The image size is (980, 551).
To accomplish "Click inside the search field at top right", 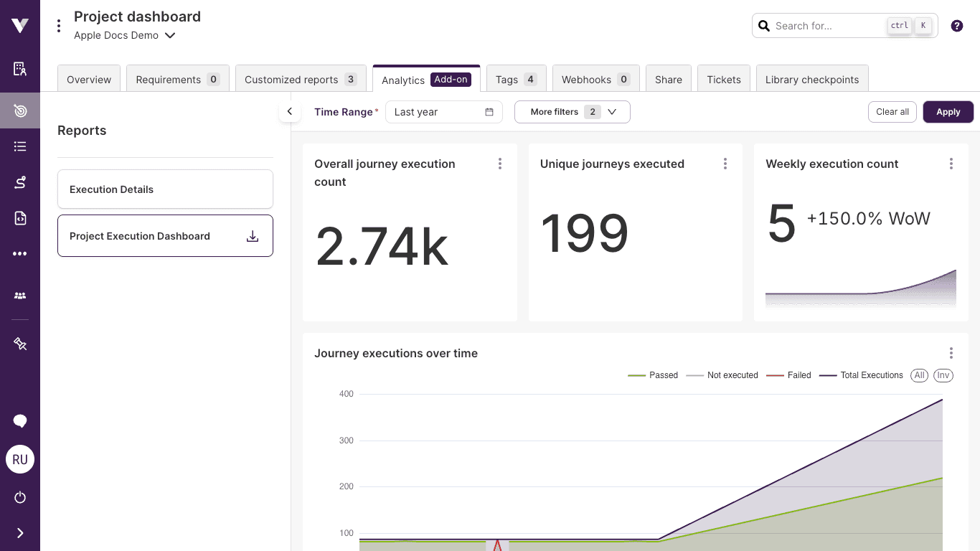I will (x=832, y=25).
